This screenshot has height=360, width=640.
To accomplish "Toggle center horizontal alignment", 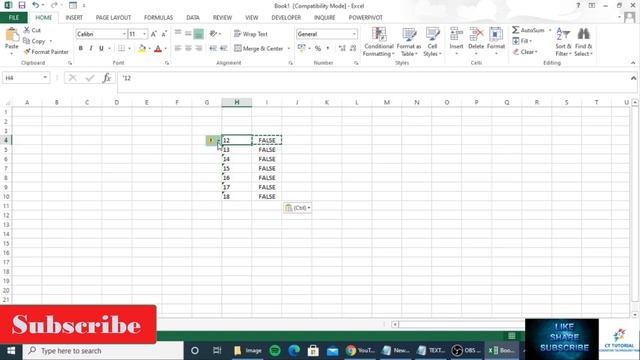I will (x=188, y=48).
